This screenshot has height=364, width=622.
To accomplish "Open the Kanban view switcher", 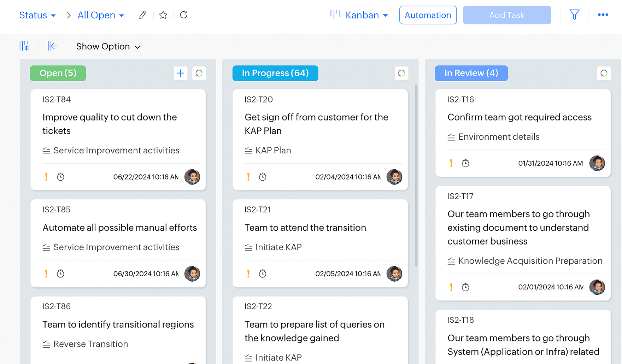I will [x=359, y=15].
